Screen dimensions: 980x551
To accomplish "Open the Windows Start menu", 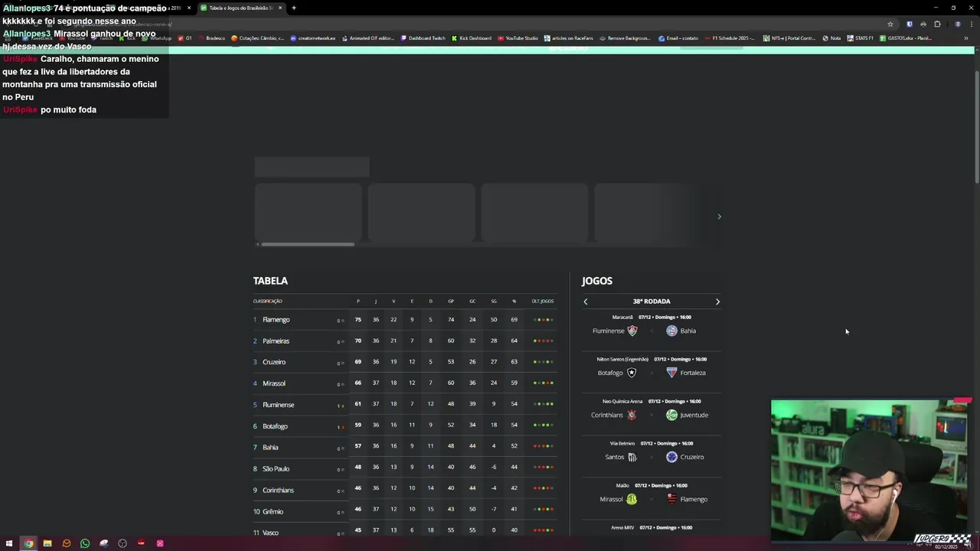I will coord(9,543).
